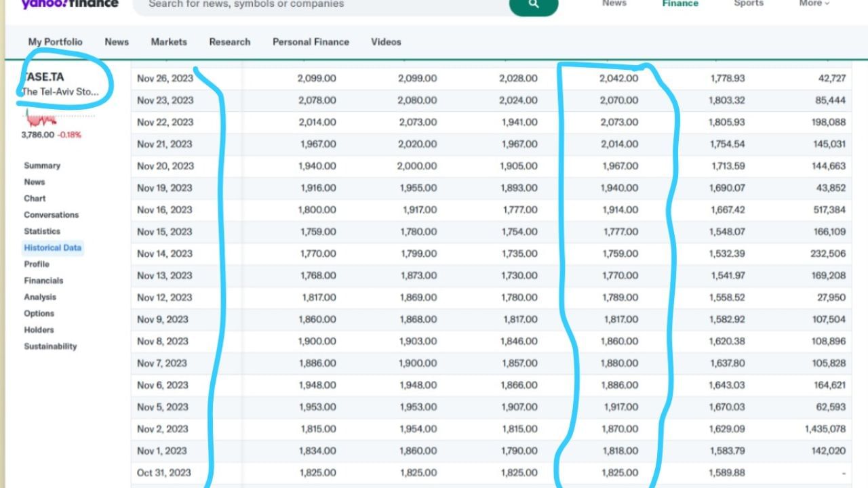Click the Nov 9, 2023 date cell
The image size is (868, 488).
click(x=163, y=319)
